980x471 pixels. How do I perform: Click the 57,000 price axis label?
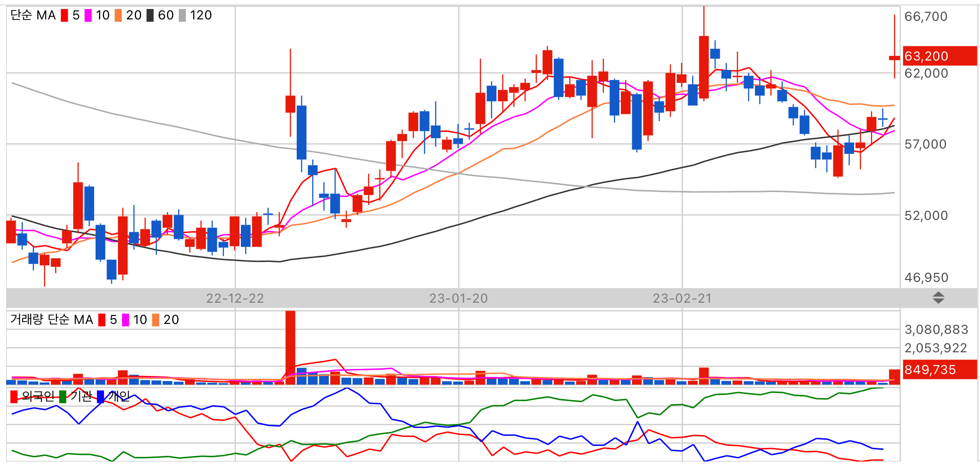coord(926,144)
